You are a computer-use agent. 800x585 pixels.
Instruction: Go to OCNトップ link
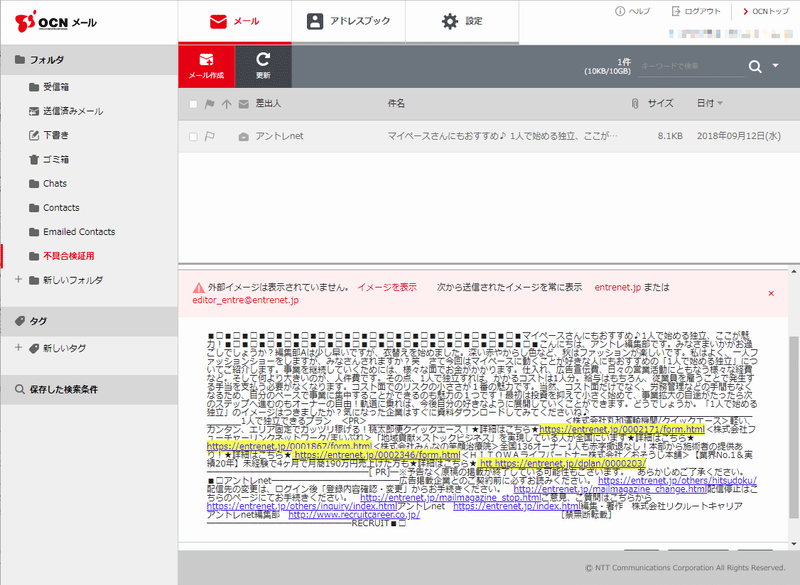point(766,11)
